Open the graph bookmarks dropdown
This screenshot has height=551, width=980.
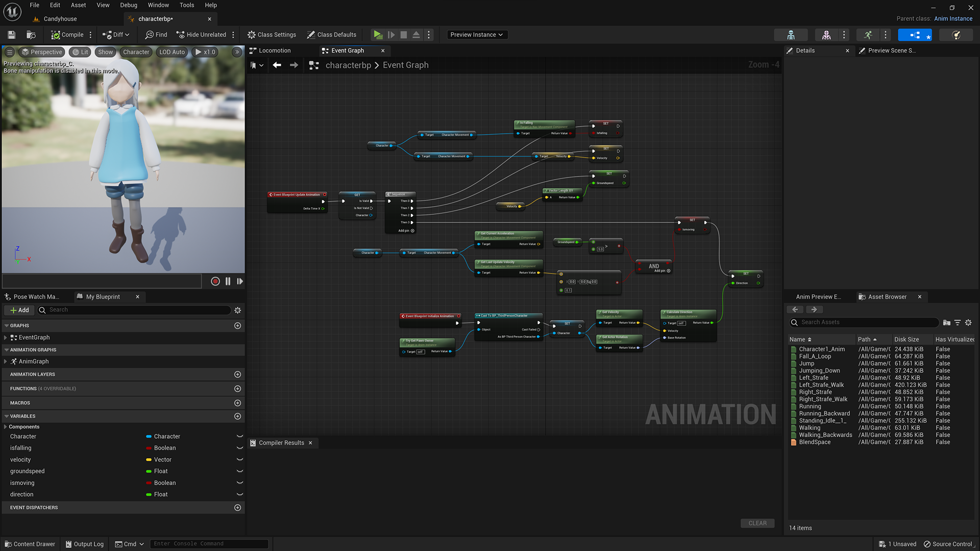[x=257, y=65]
